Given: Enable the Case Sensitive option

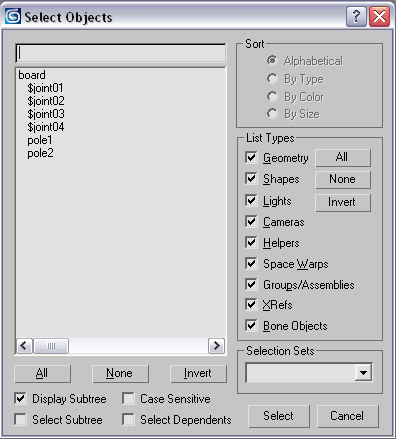Looking at the screenshot, I should click(x=128, y=398).
